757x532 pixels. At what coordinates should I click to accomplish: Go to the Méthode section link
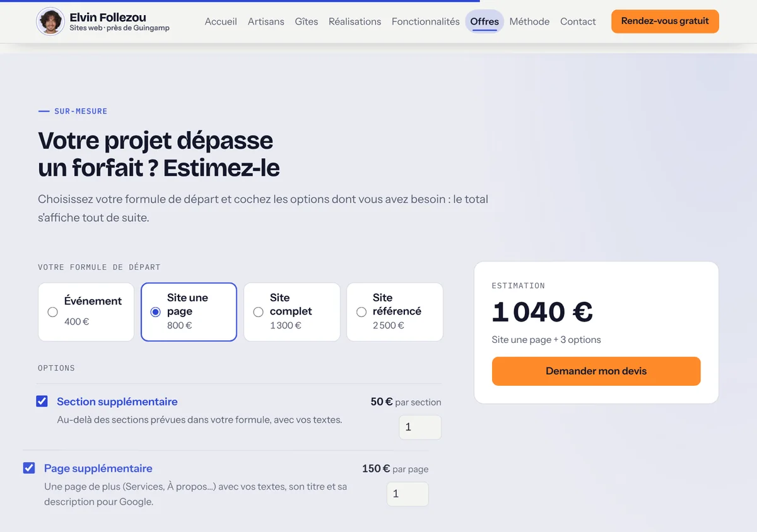[x=529, y=21]
